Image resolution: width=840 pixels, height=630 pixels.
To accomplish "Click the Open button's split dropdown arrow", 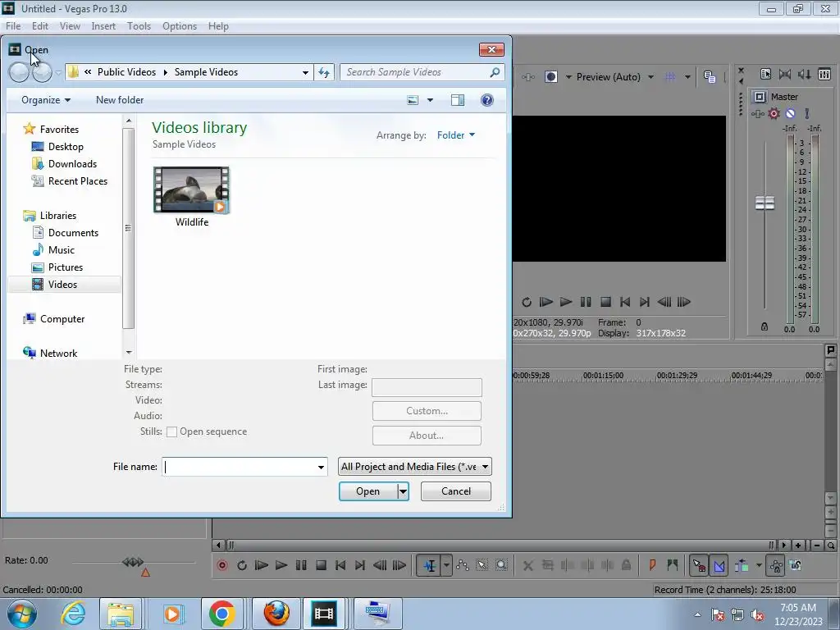I will (403, 491).
